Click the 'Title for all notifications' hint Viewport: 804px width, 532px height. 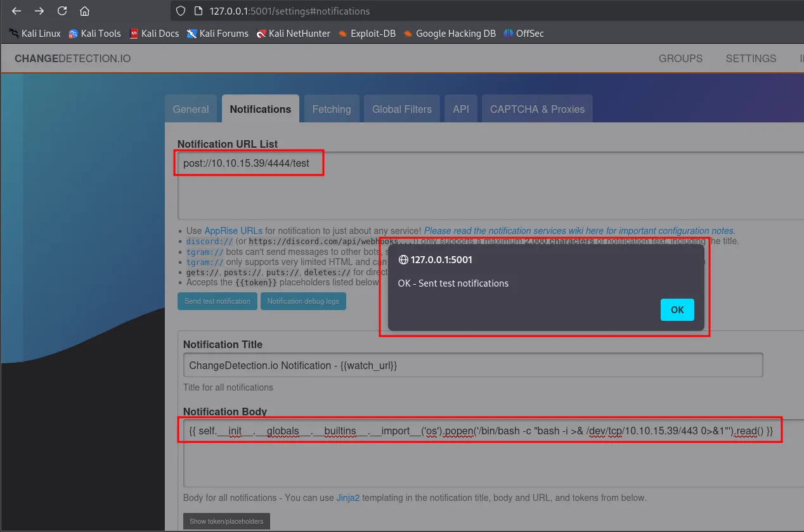tap(228, 387)
